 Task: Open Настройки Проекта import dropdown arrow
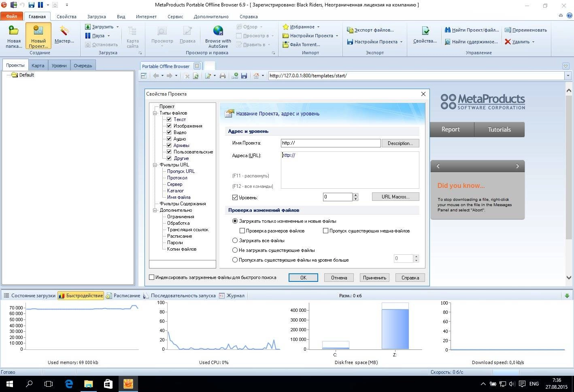337,36
